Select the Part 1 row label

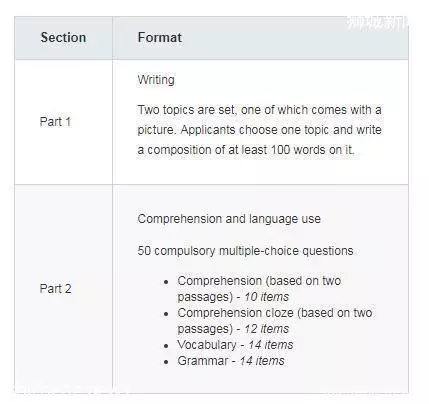pyautogui.click(x=55, y=122)
